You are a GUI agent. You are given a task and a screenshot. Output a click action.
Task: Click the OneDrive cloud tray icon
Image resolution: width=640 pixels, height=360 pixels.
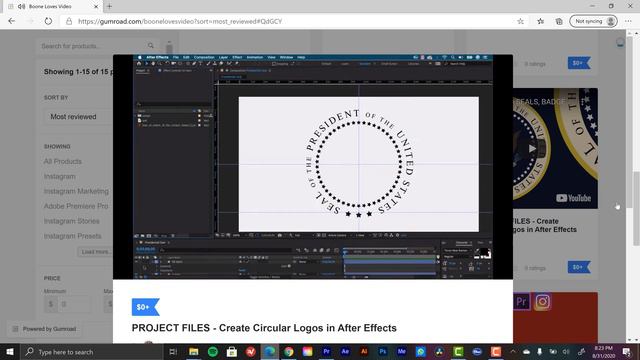(x=527, y=352)
